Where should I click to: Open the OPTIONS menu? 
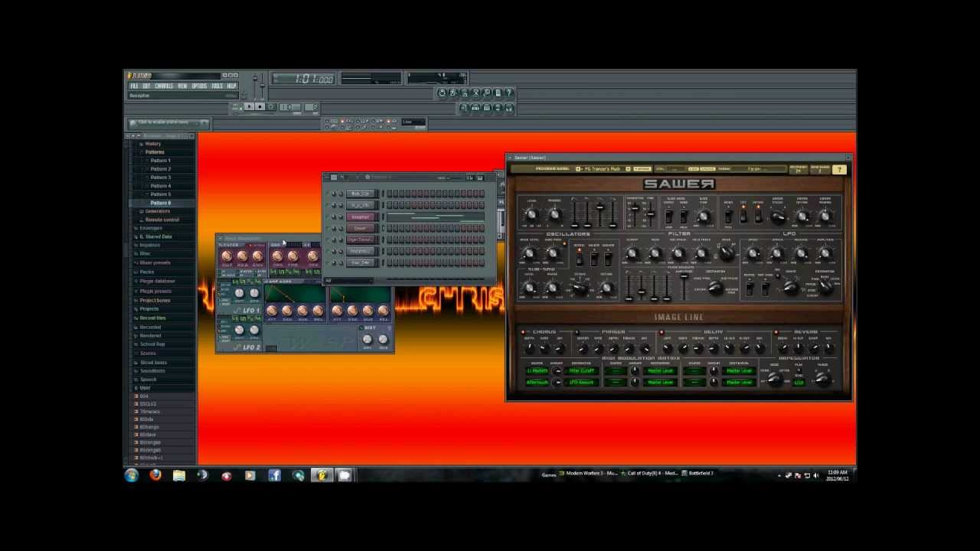coord(199,86)
